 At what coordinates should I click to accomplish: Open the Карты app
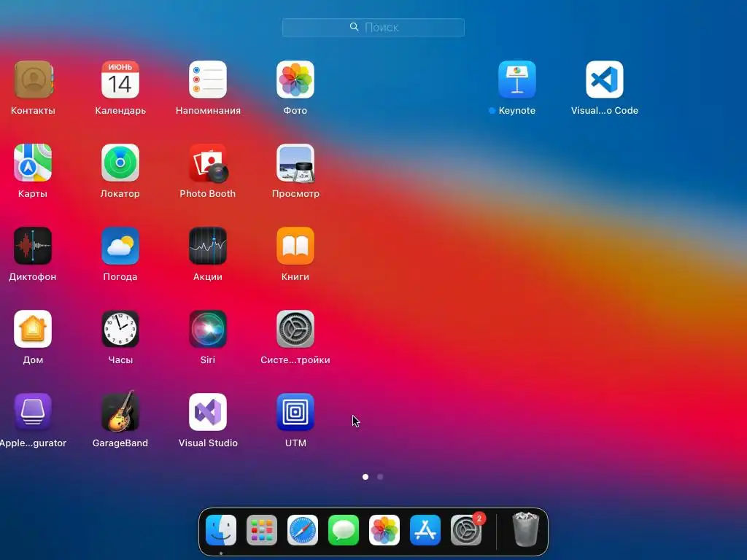33,163
